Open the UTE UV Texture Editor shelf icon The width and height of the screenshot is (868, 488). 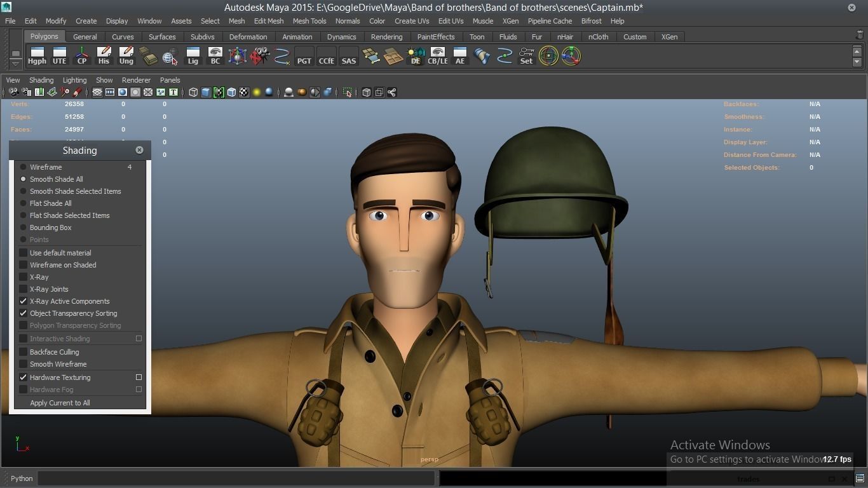(59, 56)
